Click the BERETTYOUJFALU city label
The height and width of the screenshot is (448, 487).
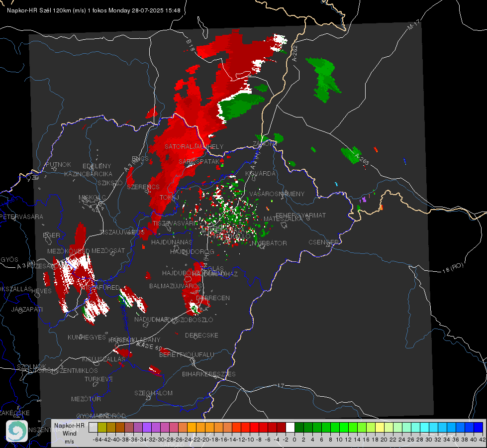point(187,354)
